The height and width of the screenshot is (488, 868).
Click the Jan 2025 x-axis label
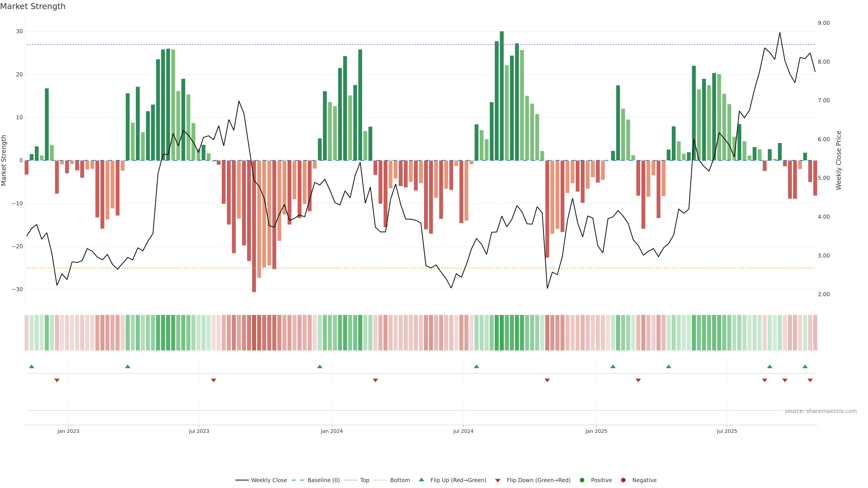pyautogui.click(x=596, y=431)
